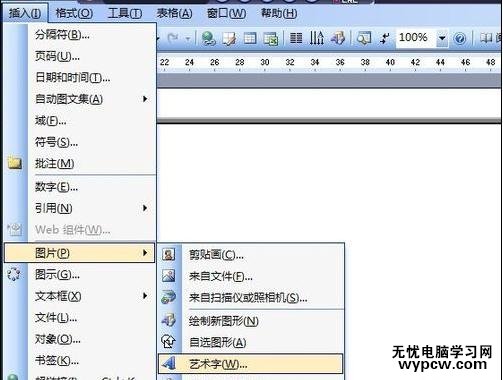Click the horizontal ruler at mark 30
This screenshot has width=503, height=380.
click(x=265, y=62)
